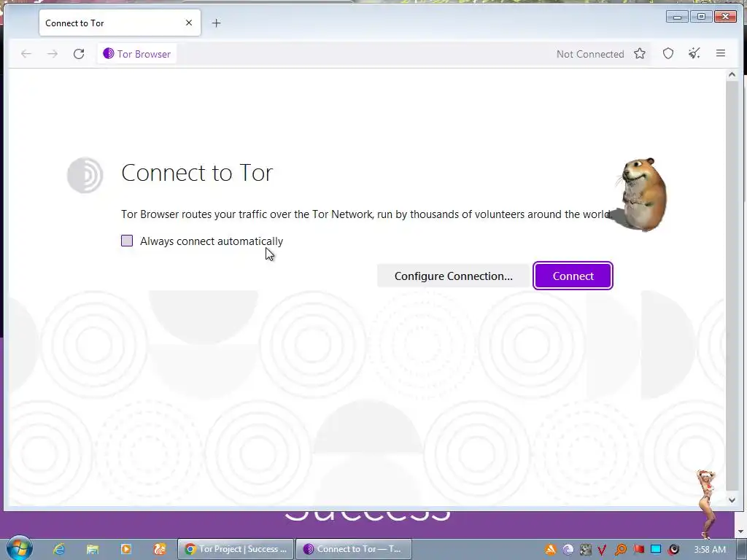Click the Configure Connection button
747x560 pixels.
point(454,276)
